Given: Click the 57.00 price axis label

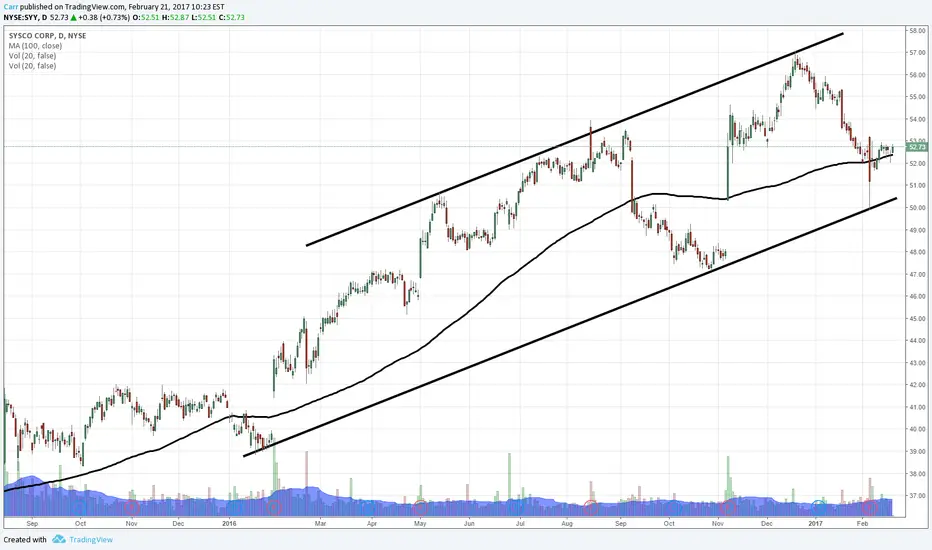Looking at the screenshot, I should tap(917, 53).
